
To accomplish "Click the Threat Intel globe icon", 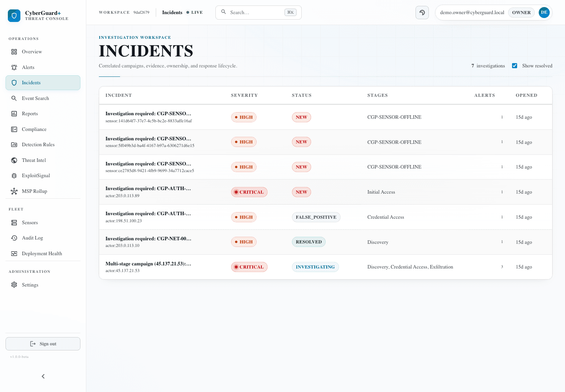I will pyautogui.click(x=14, y=160).
